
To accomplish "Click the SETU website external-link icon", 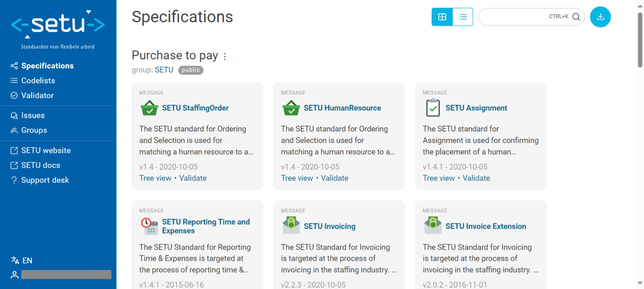I will coord(14,150).
